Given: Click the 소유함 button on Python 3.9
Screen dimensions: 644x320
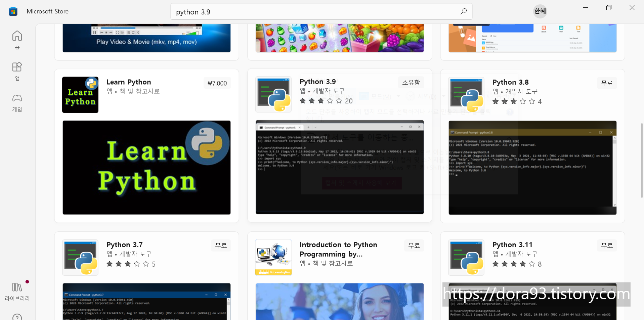Looking at the screenshot, I should 411,82.
